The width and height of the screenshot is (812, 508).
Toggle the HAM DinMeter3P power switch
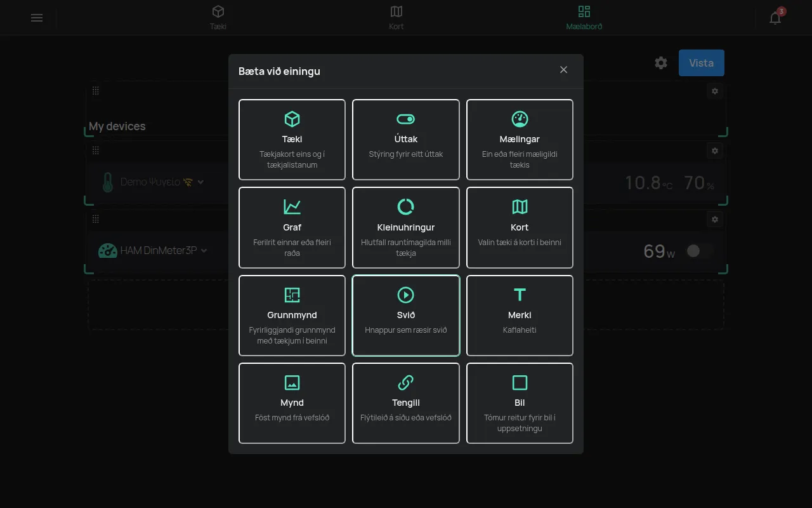click(699, 251)
